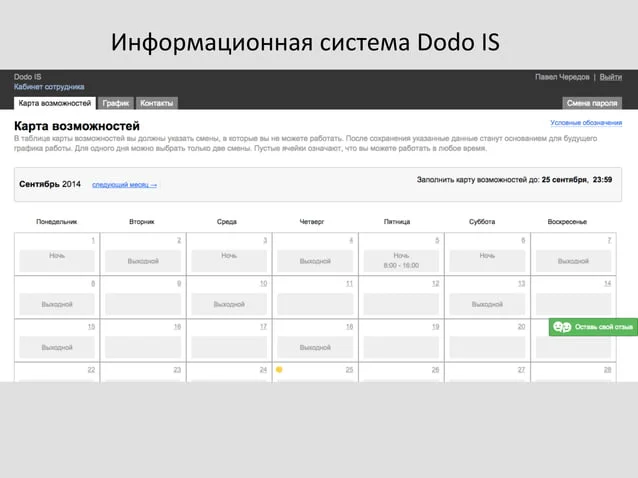Click the Суббота column header
638x478 pixels.
pyautogui.click(x=482, y=222)
